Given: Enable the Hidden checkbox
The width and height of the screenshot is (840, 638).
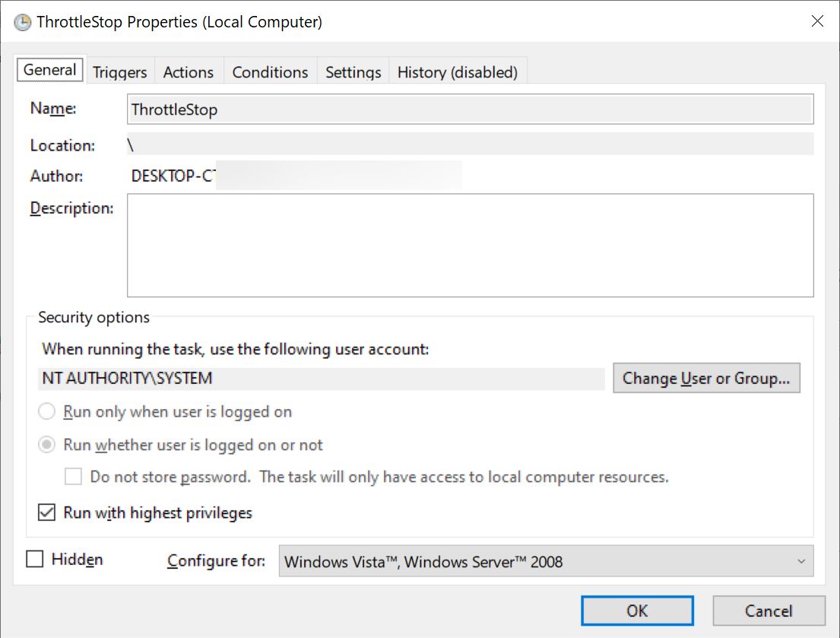Looking at the screenshot, I should pos(35,559).
